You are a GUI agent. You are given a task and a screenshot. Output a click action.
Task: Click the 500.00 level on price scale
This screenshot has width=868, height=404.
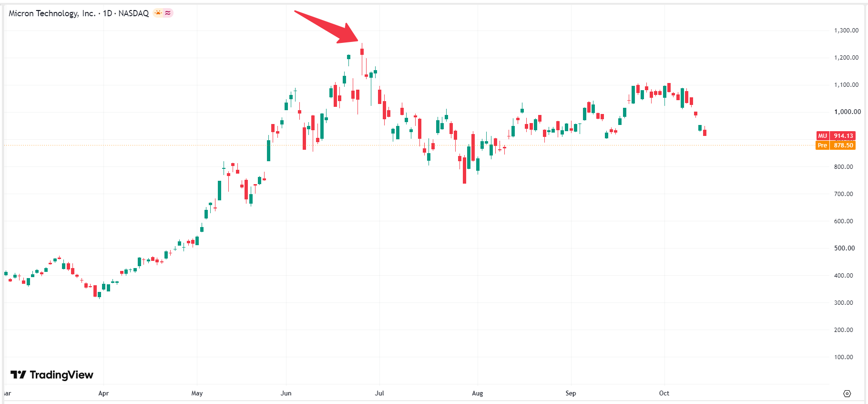[844, 248]
